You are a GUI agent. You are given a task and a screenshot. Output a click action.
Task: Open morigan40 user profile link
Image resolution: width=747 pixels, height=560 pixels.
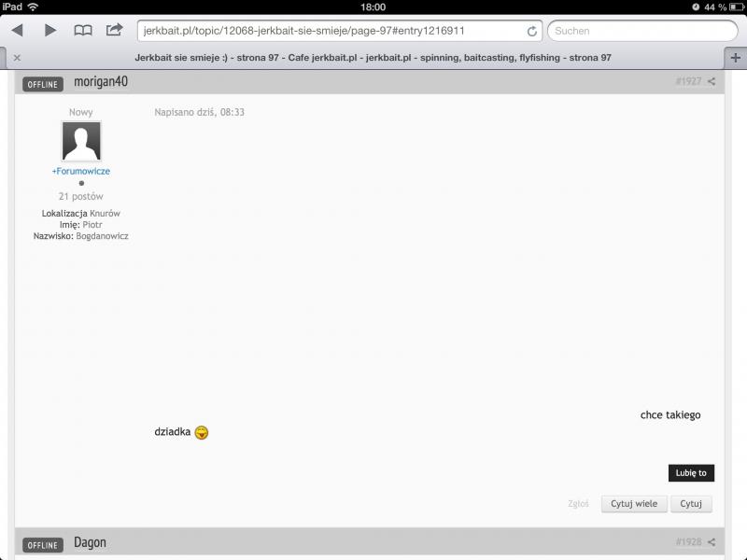(x=101, y=82)
